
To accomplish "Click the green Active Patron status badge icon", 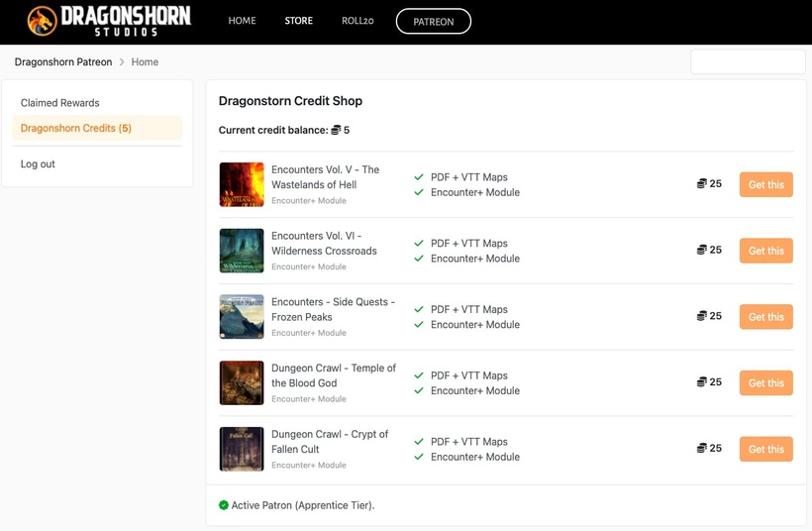I will coord(224,505).
